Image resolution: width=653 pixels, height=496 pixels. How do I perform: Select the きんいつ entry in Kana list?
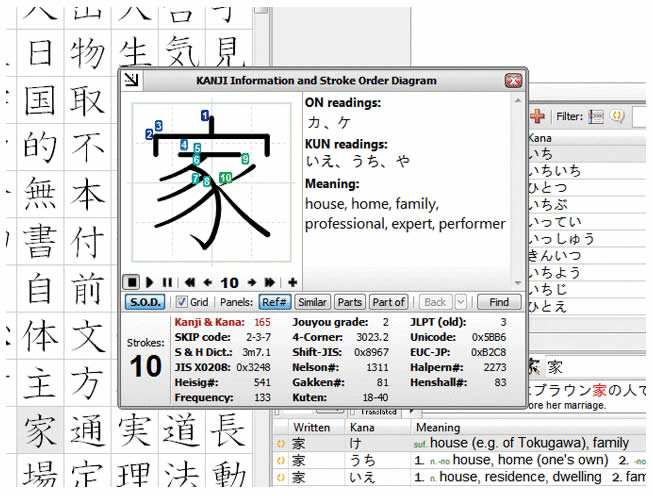[x=587, y=256]
